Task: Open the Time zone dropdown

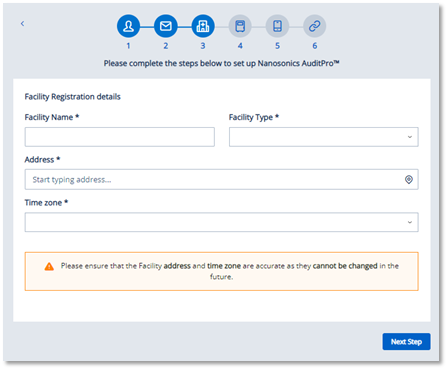Action: tap(221, 222)
